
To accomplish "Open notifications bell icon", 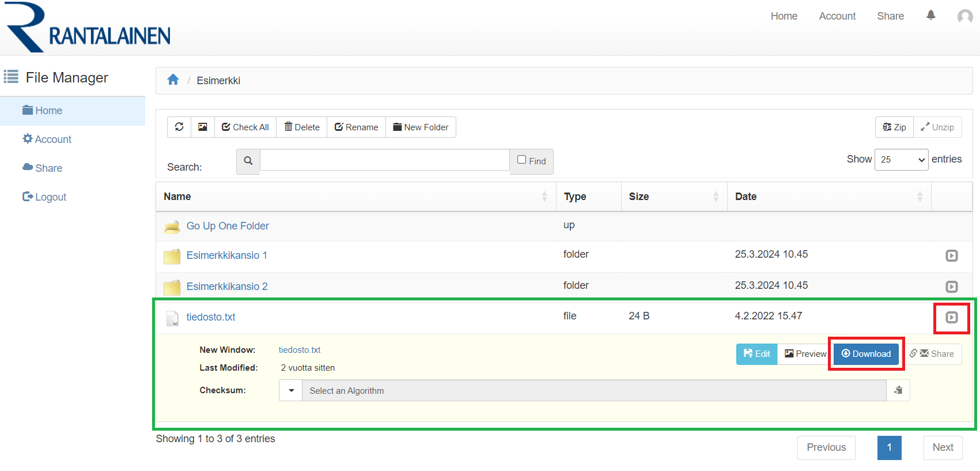I will pyautogui.click(x=930, y=16).
